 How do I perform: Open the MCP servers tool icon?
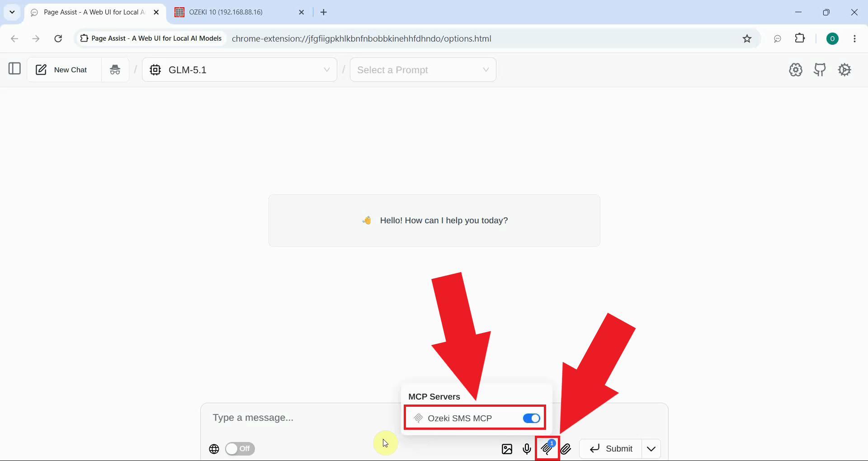547,448
